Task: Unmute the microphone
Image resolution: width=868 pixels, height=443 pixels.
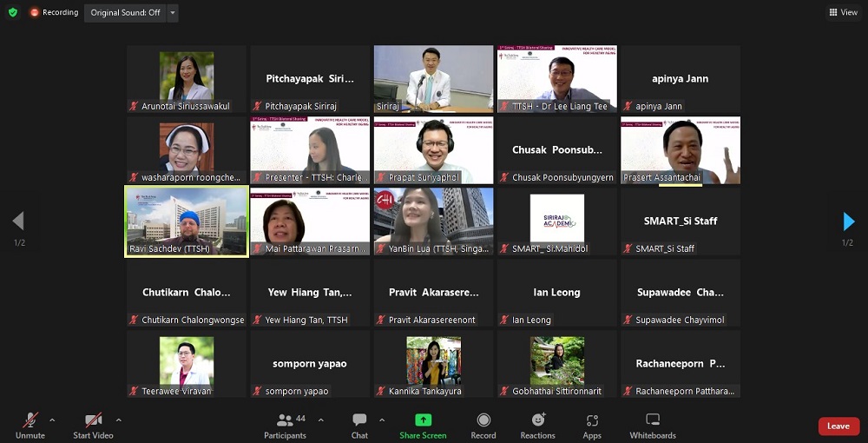Action: [30, 425]
